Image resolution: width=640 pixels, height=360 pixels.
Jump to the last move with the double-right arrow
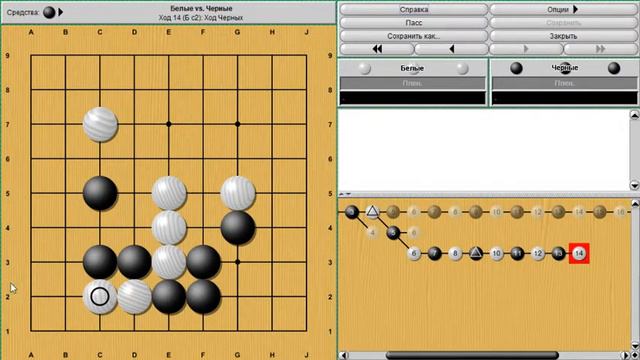[600, 49]
